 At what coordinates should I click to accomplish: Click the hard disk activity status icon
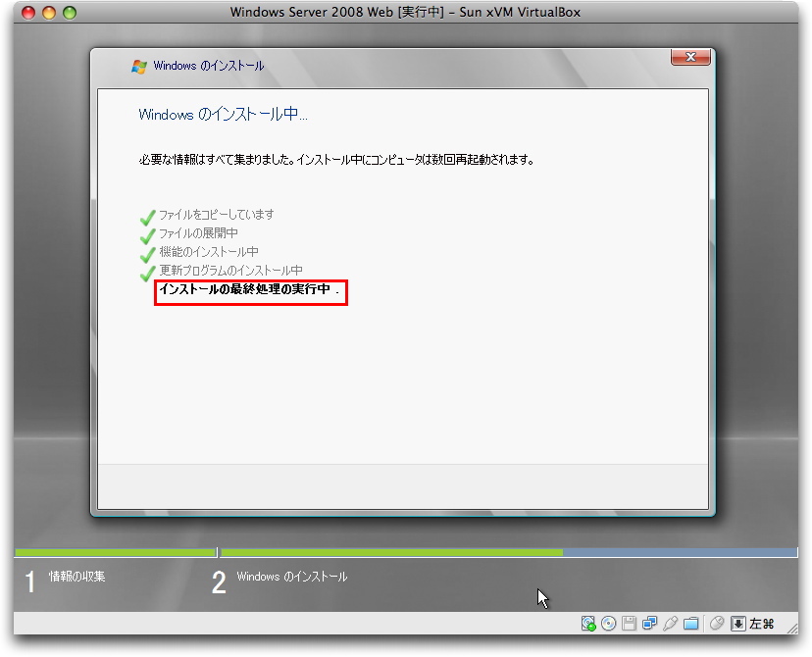588,624
